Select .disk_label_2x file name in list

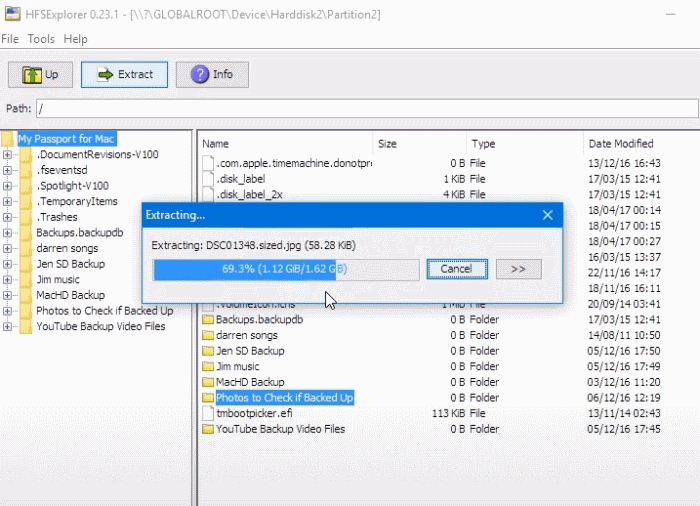[250, 194]
